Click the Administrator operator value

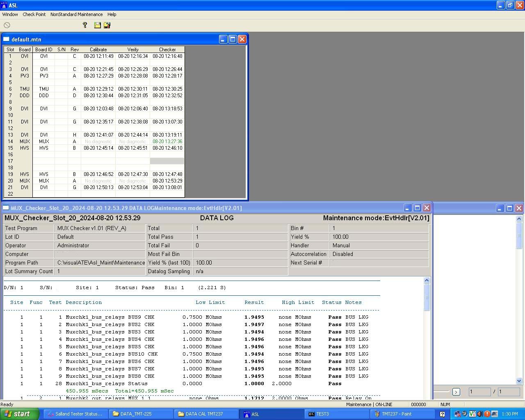[x=100, y=245]
